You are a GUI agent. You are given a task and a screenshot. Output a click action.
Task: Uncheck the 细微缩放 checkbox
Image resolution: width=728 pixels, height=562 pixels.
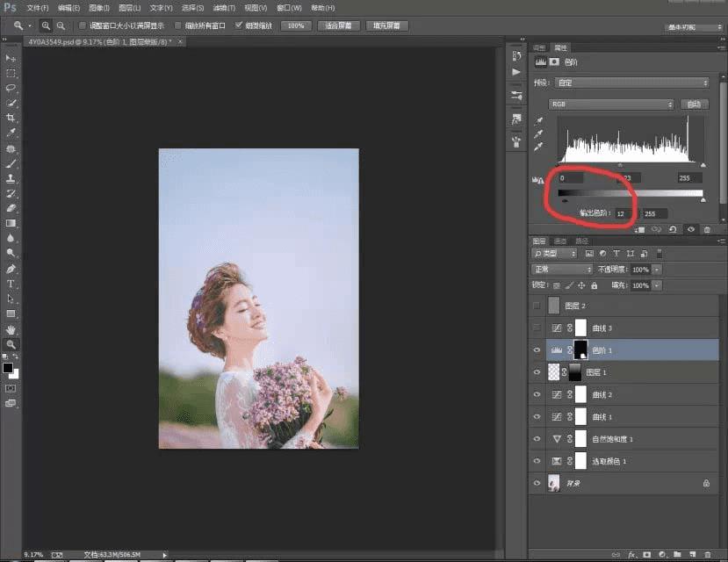click(x=239, y=26)
